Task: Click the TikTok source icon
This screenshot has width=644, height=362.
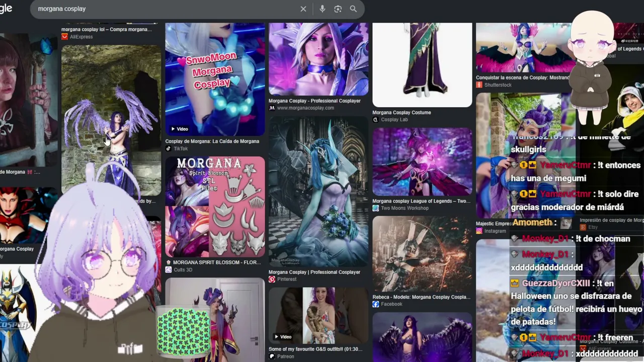Action: (169, 149)
